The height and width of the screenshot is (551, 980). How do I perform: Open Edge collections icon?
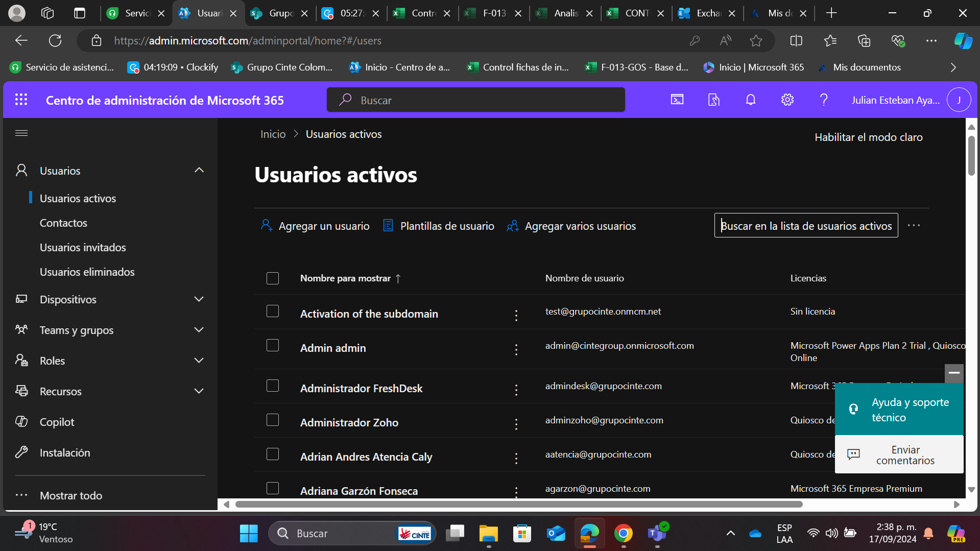tap(864, 40)
